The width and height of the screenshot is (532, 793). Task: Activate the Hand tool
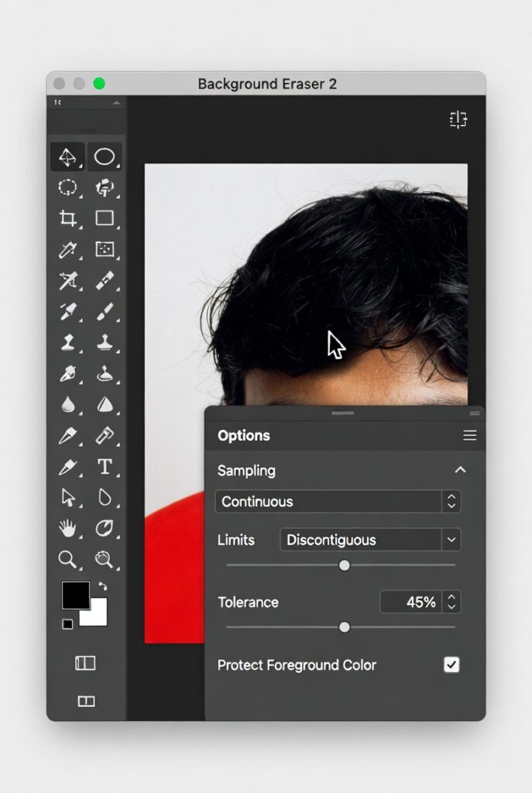pos(68,529)
